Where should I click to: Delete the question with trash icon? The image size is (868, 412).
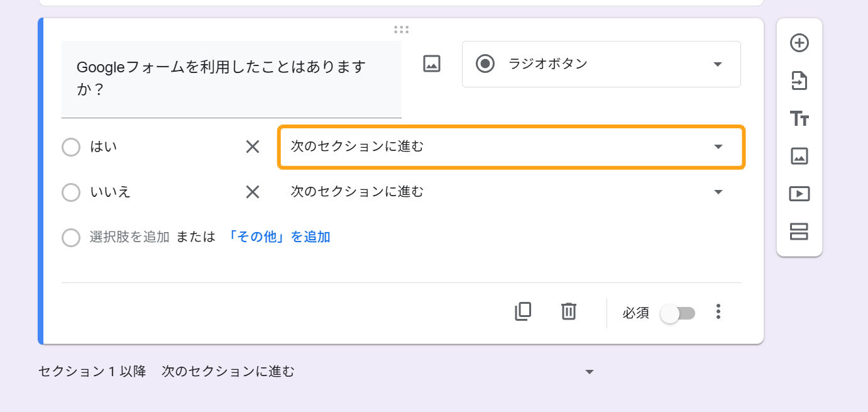point(569,312)
